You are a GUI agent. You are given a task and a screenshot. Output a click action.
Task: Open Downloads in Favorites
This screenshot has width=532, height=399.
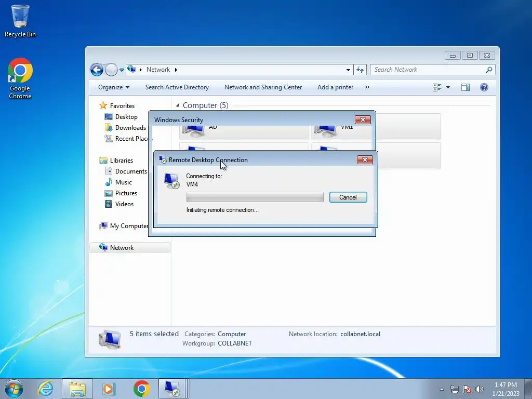pos(130,128)
